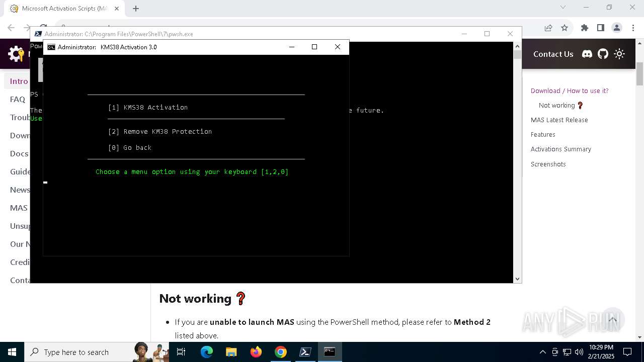Click MAS gear logo in site header
The width and height of the screenshot is (644, 362).
click(x=16, y=54)
